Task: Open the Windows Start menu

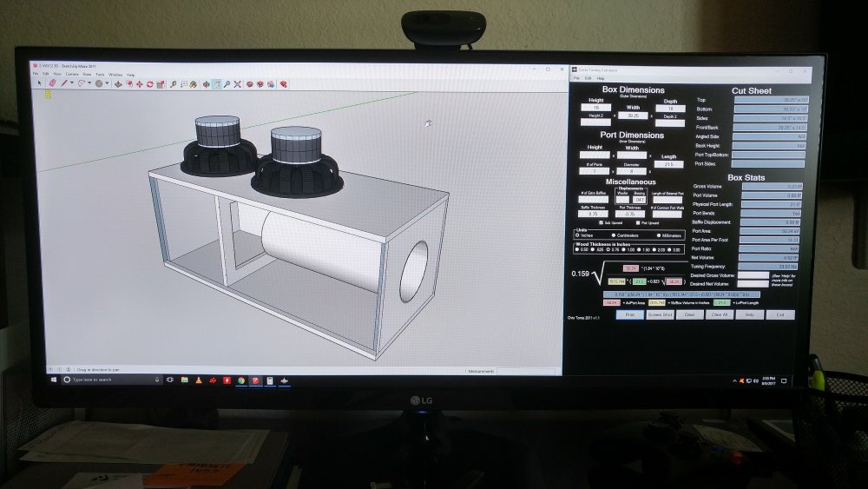Action: tap(54, 380)
